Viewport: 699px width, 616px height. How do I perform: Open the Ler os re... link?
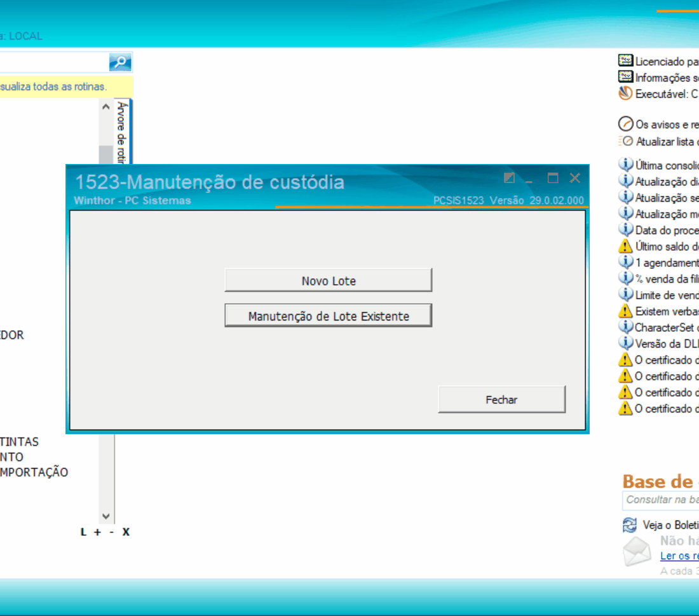tap(679, 556)
